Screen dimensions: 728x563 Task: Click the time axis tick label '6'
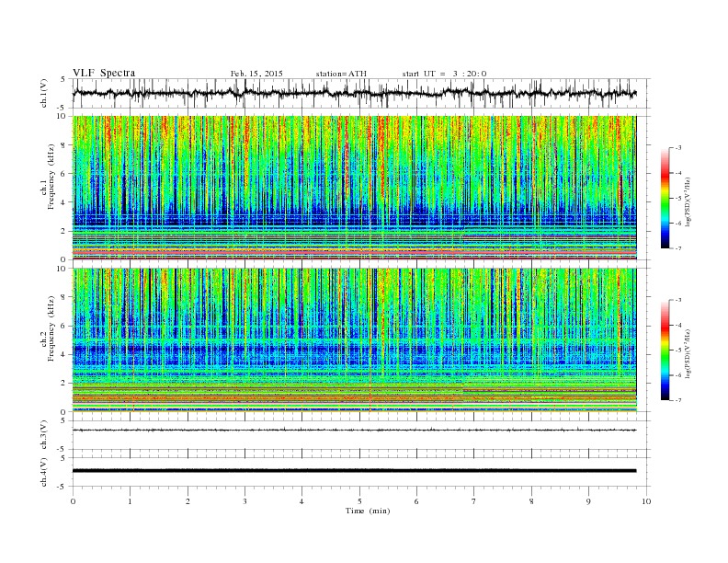(x=416, y=501)
